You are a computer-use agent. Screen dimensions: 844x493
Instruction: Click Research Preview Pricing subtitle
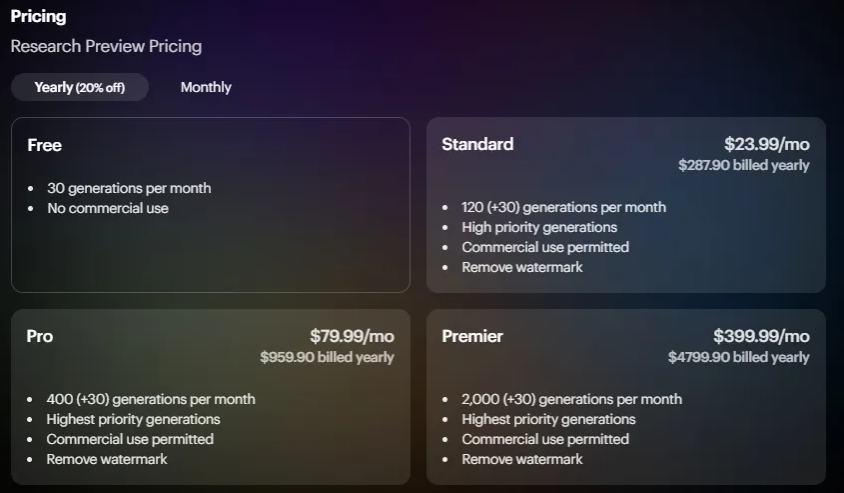click(x=106, y=46)
